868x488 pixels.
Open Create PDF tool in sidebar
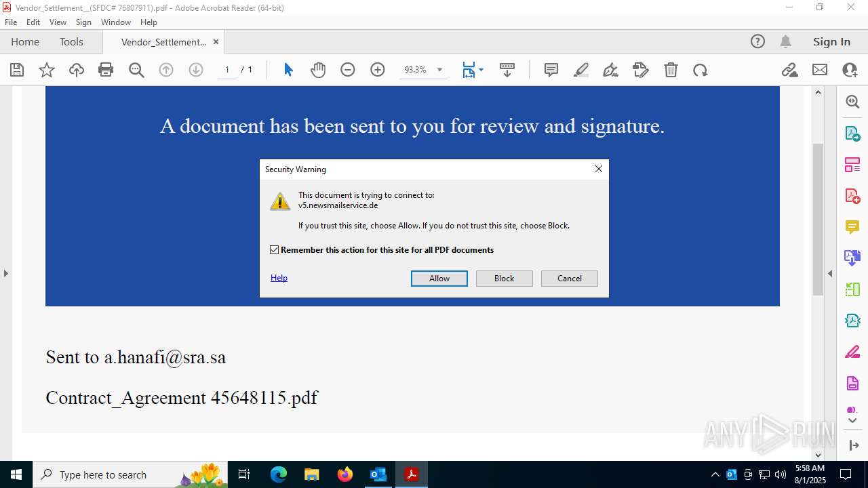tap(852, 195)
